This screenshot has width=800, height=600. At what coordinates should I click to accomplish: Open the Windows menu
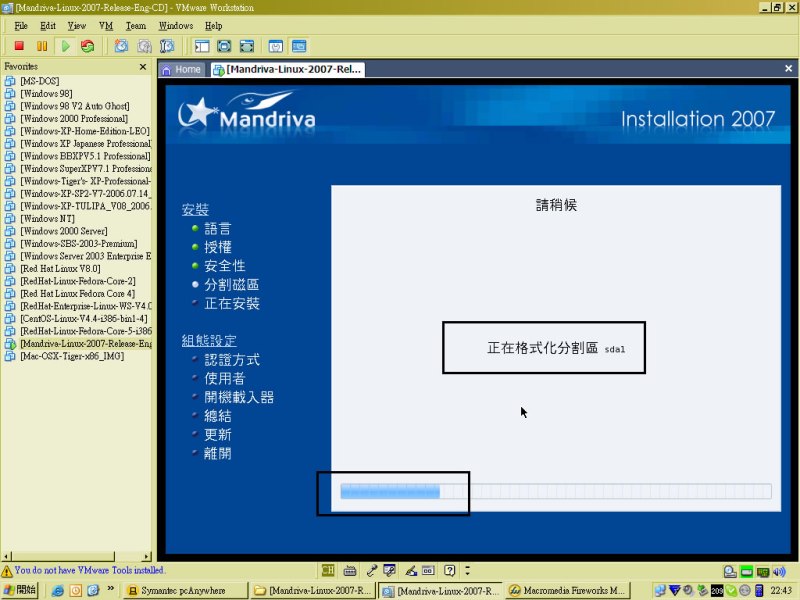(176, 26)
